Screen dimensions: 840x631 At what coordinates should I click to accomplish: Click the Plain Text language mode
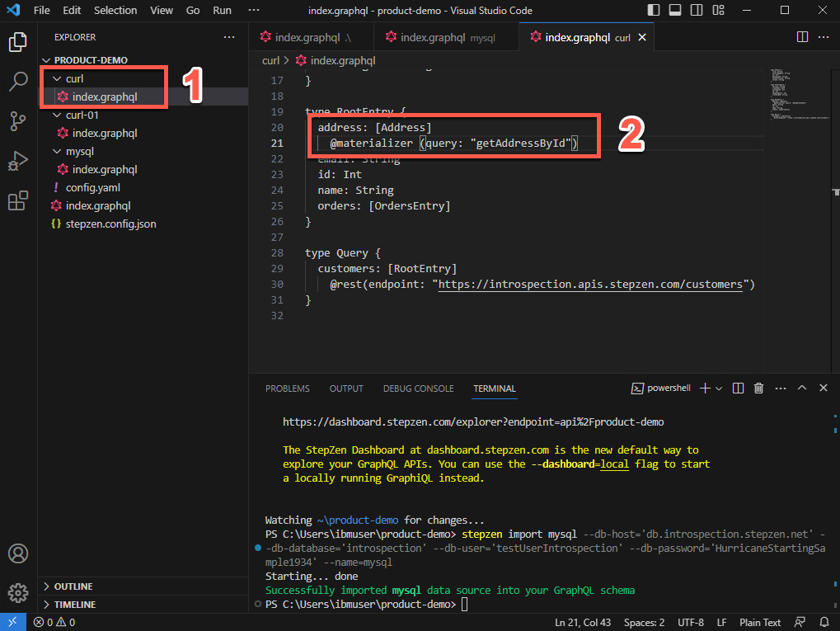[x=760, y=623]
